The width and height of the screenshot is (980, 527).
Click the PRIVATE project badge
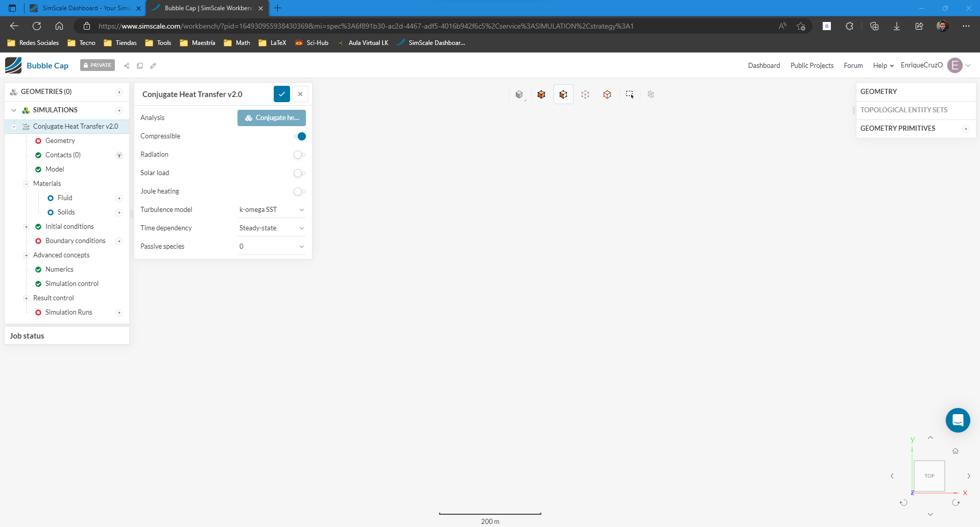98,65
